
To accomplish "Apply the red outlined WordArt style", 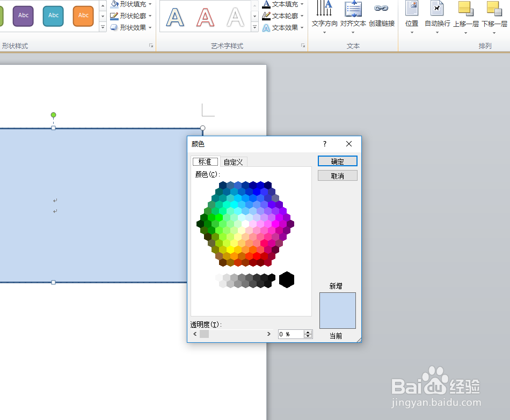I will pos(205,17).
